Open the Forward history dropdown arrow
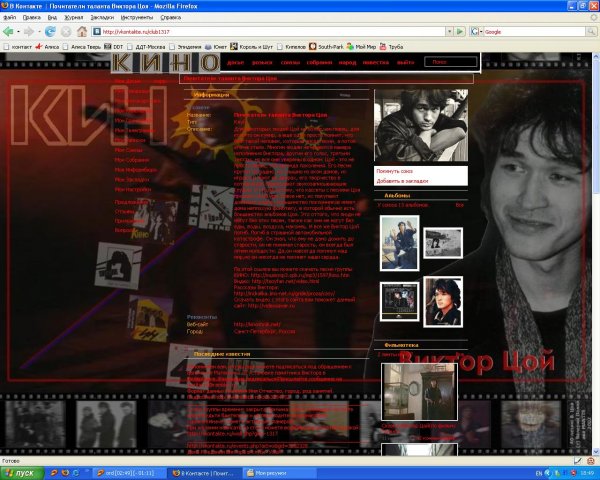This screenshot has width=600, height=480. (39, 32)
